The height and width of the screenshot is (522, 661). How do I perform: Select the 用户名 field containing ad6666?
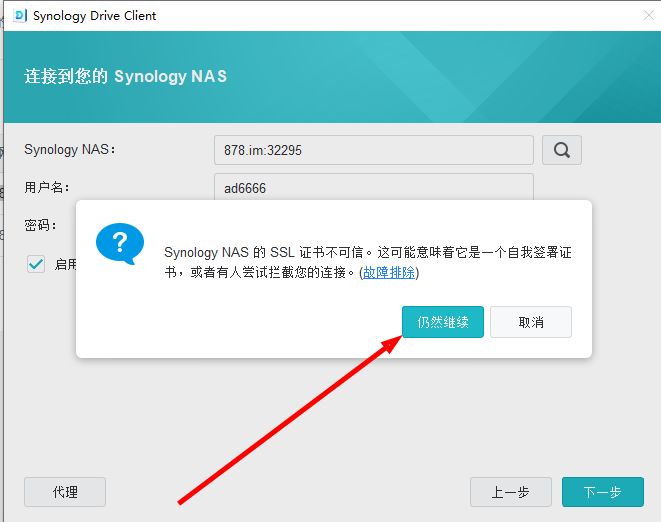[373, 187]
